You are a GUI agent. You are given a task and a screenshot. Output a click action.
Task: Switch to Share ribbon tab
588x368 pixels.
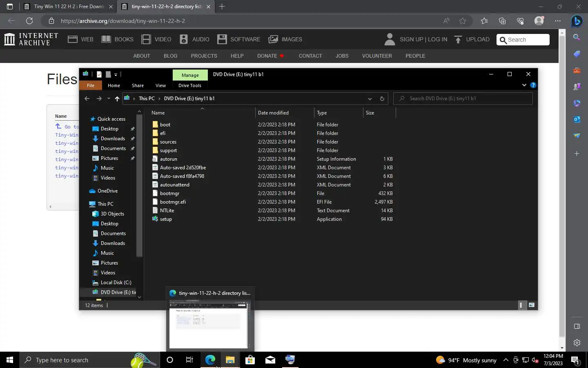[138, 85]
